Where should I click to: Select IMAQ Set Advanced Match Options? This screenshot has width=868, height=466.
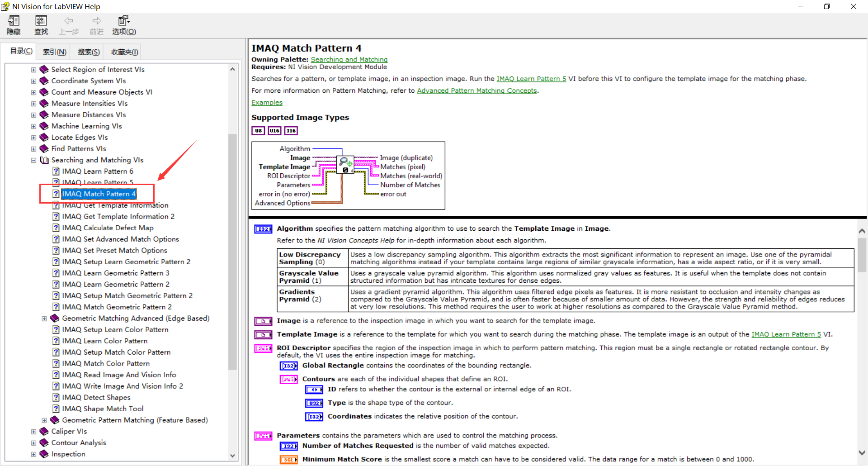click(120, 239)
